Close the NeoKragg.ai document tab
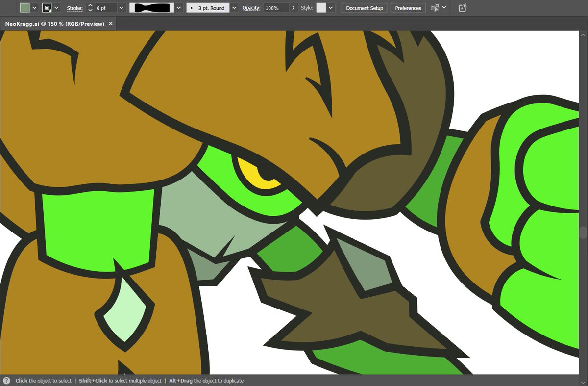The height and width of the screenshot is (386, 588). [x=111, y=24]
